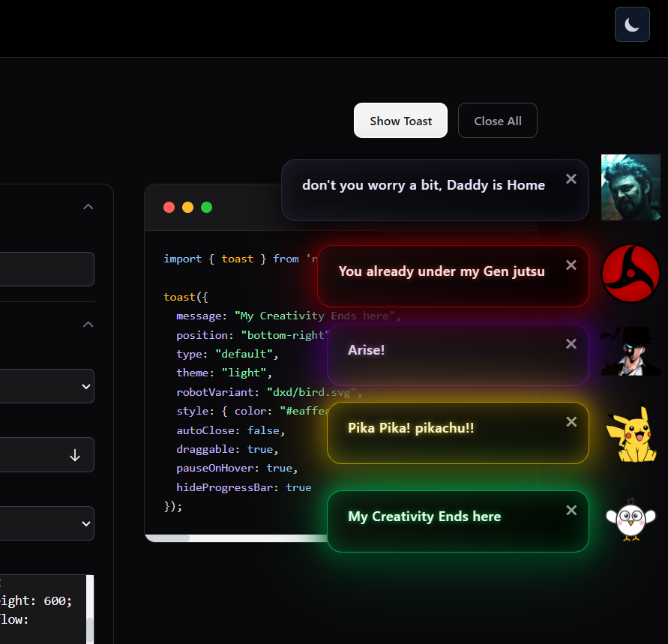Open the lower sidebar dropdown select

(x=46, y=523)
